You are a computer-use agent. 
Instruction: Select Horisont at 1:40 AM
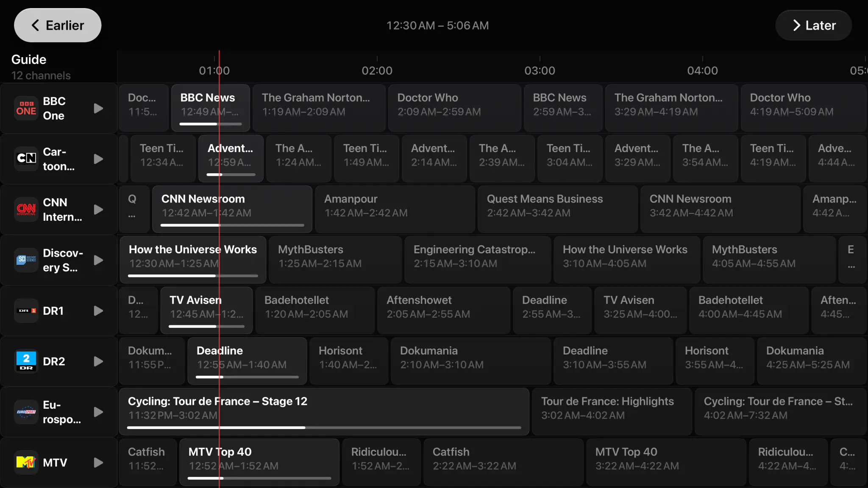(349, 361)
